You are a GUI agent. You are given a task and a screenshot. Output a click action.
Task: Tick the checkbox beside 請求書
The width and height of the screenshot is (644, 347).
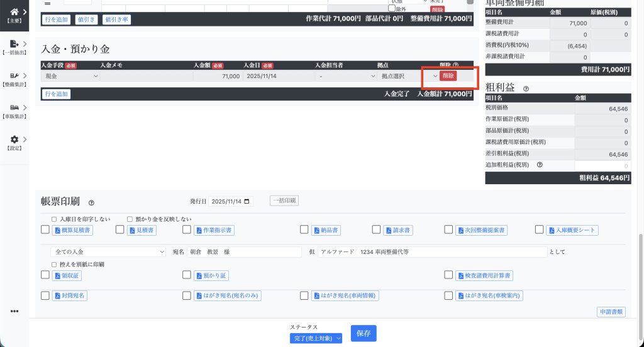point(377,230)
